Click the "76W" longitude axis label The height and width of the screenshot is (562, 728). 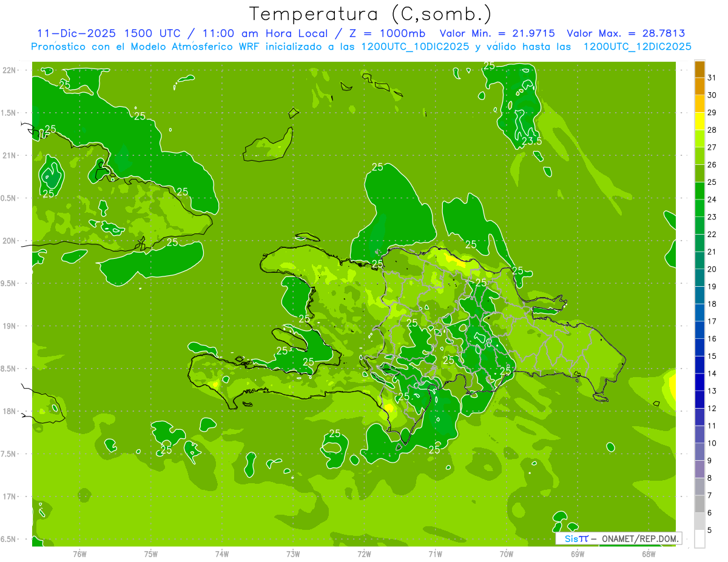79,554
